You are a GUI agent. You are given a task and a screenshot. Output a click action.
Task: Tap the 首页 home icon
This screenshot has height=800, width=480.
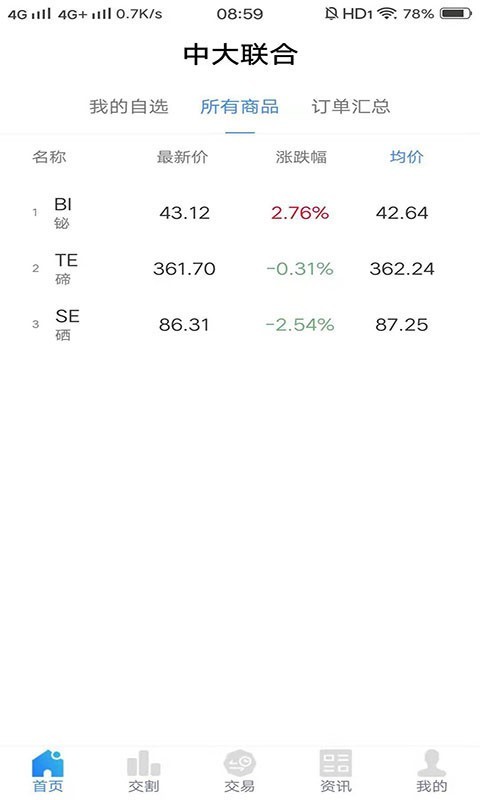click(x=48, y=763)
